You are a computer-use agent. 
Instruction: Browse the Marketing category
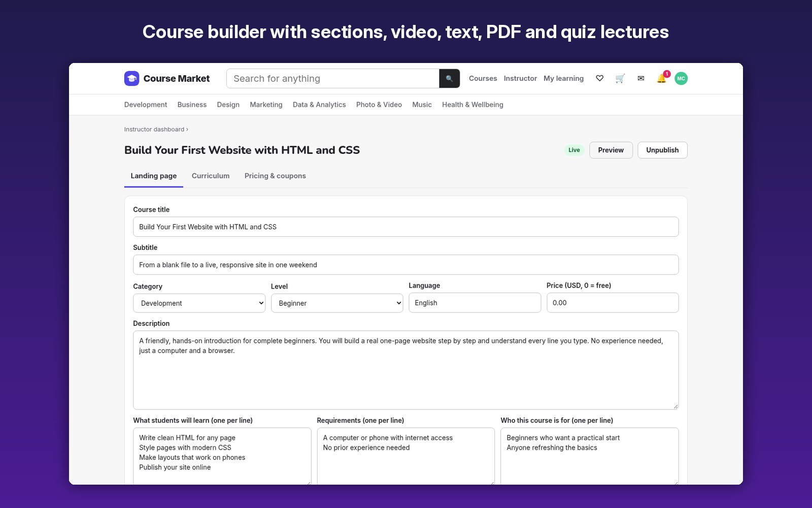click(x=266, y=105)
